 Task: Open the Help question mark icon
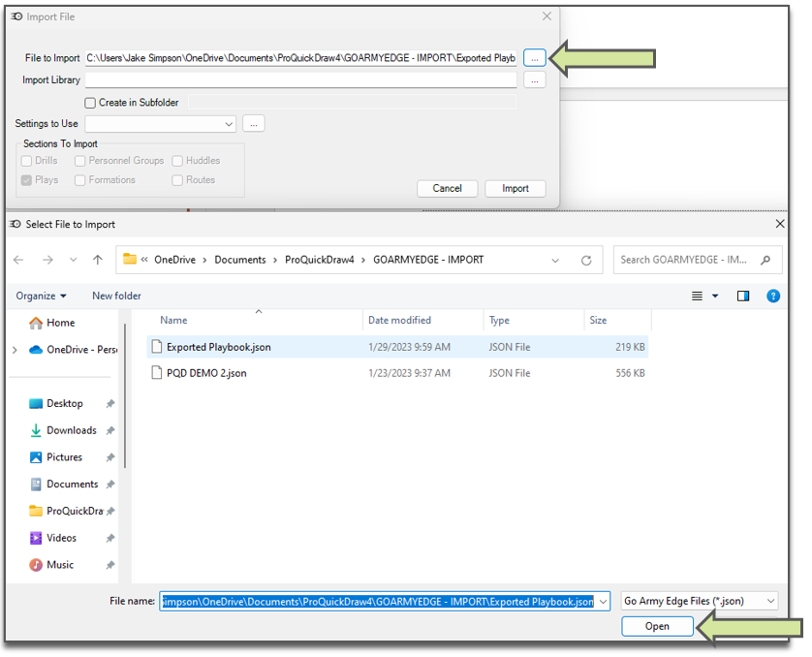click(x=773, y=296)
